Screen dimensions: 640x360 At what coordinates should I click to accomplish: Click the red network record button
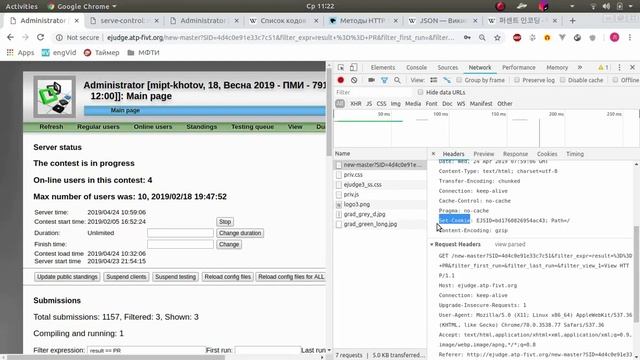(x=341, y=80)
